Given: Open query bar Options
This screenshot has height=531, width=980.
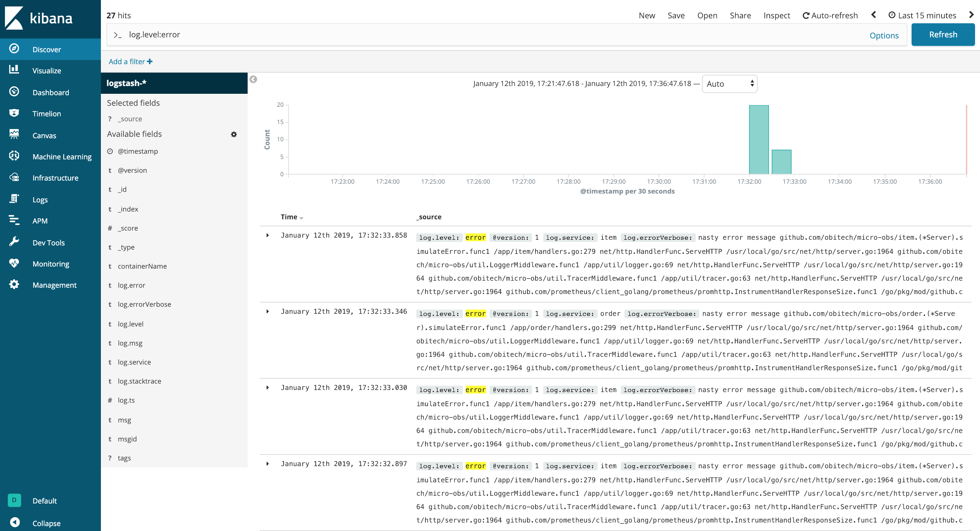Looking at the screenshot, I should coord(884,35).
